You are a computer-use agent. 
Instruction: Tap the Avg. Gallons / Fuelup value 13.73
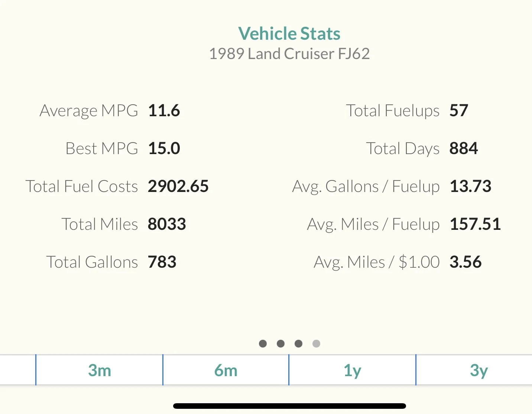[x=471, y=186]
